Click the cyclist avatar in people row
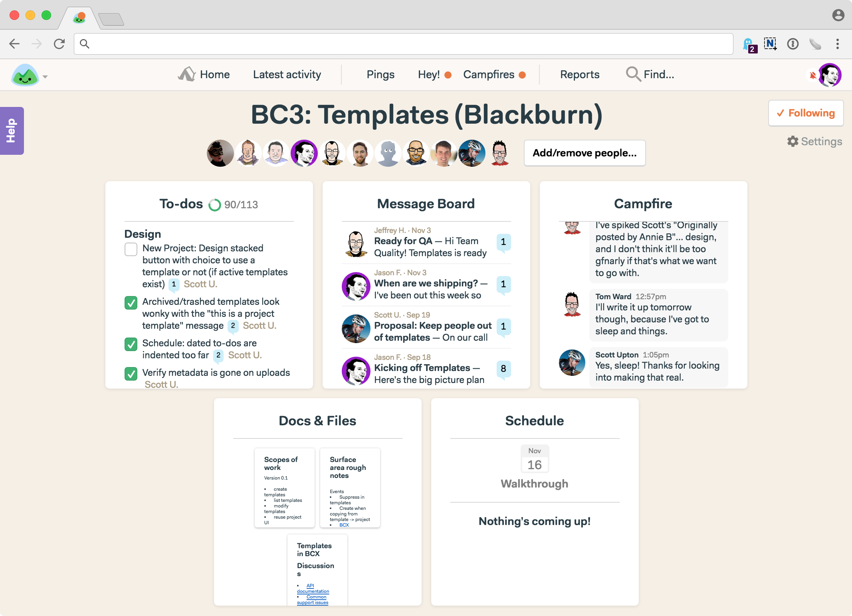The width and height of the screenshot is (852, 616). 472,153
